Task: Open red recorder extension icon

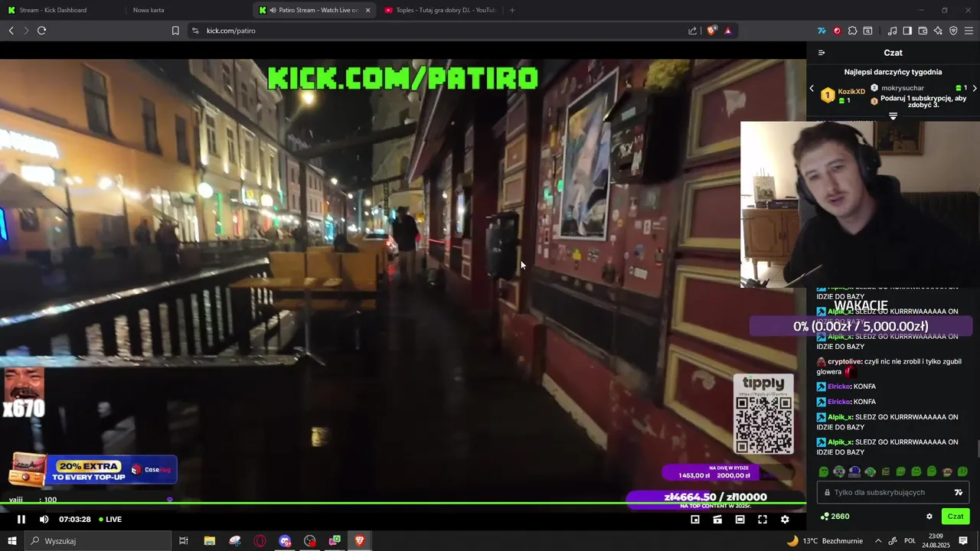Action: pos(837,31)
